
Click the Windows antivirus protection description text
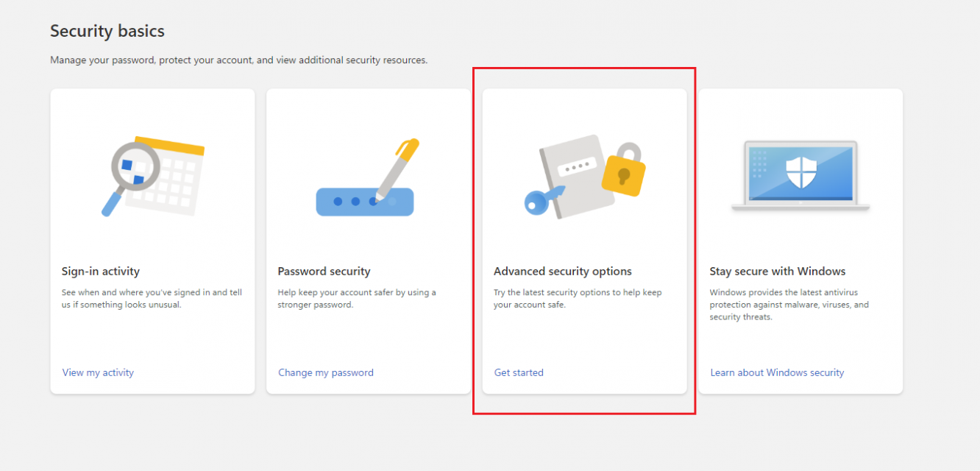pos(789,305)
